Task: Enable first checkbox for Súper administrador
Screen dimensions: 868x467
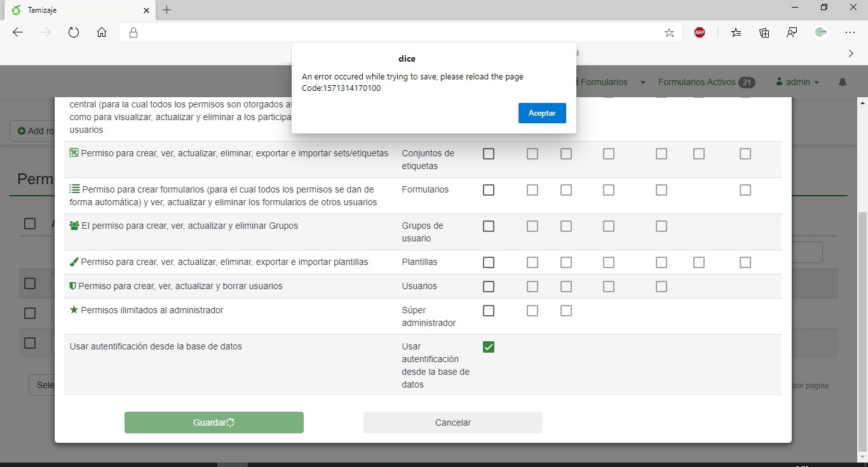Action: click(x=488, y=311)
